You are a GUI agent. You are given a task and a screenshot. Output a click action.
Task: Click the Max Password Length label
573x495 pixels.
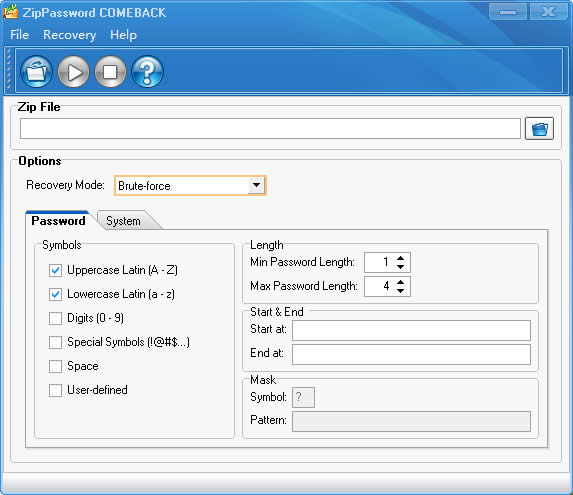pyautogui.click(x=304, y=286)
